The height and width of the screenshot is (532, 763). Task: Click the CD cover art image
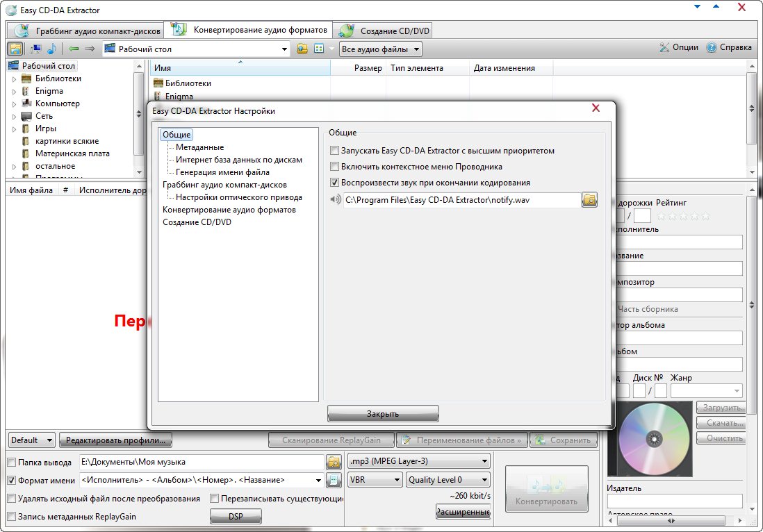650,439
